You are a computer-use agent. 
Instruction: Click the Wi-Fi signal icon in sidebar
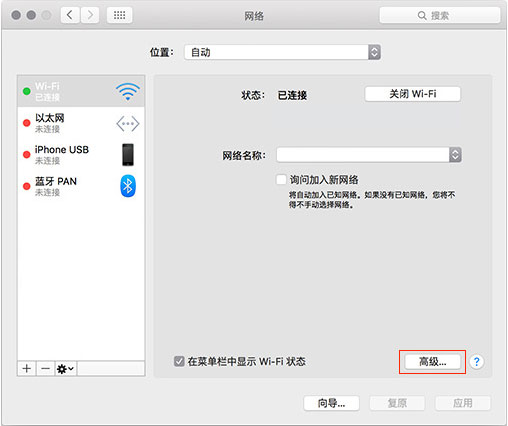[x=128, y=91]
